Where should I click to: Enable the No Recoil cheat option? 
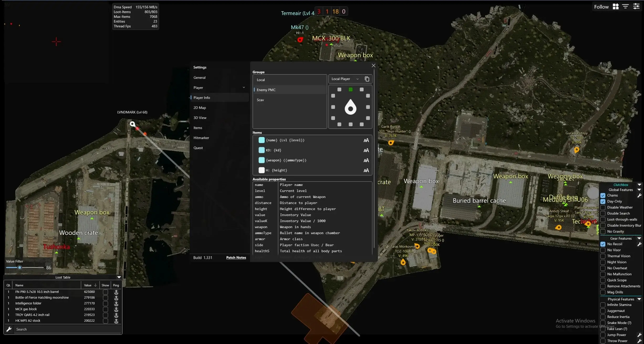603,244
